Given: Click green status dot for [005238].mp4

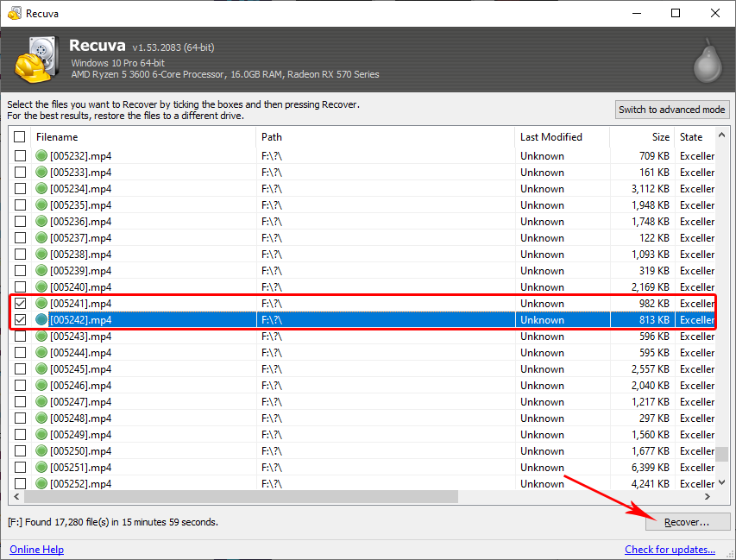Looking at the screenshot, I should (x=41, y=254).
